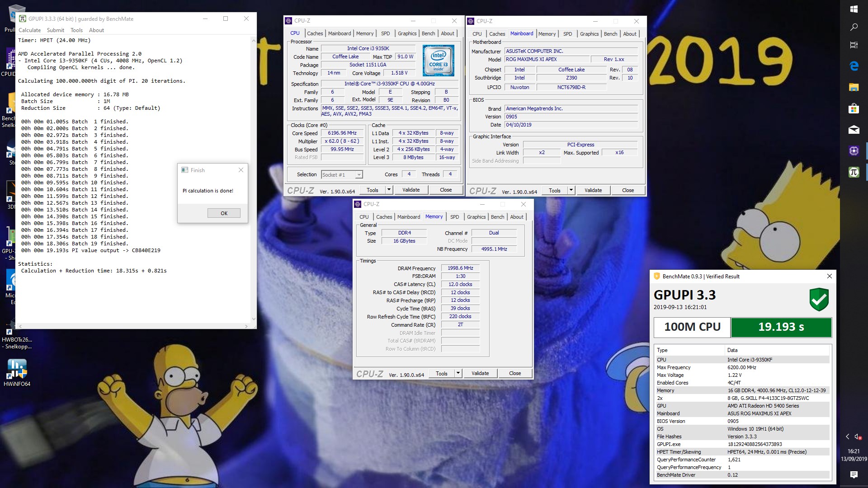The height and width of the screenshot is (488, 868).
Task: Open the Mail app on the taskbar
Action: pyautogui.click(x=854, y=130)
